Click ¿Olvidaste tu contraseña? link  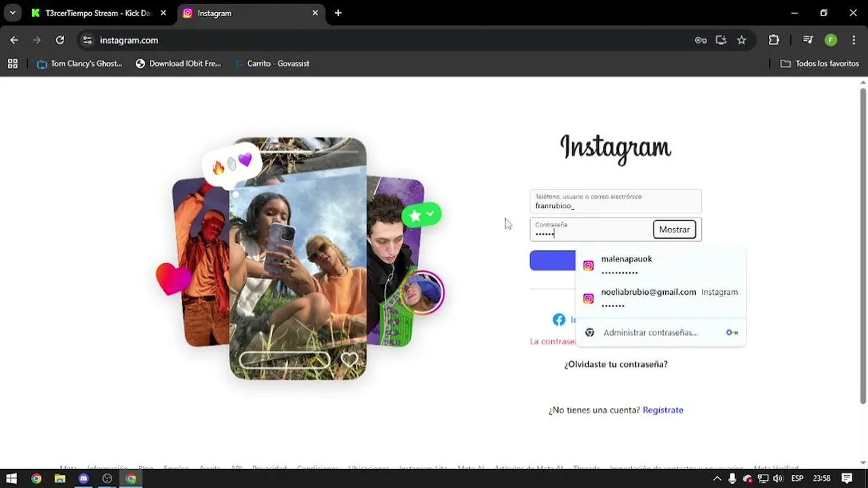coord(616,364)
